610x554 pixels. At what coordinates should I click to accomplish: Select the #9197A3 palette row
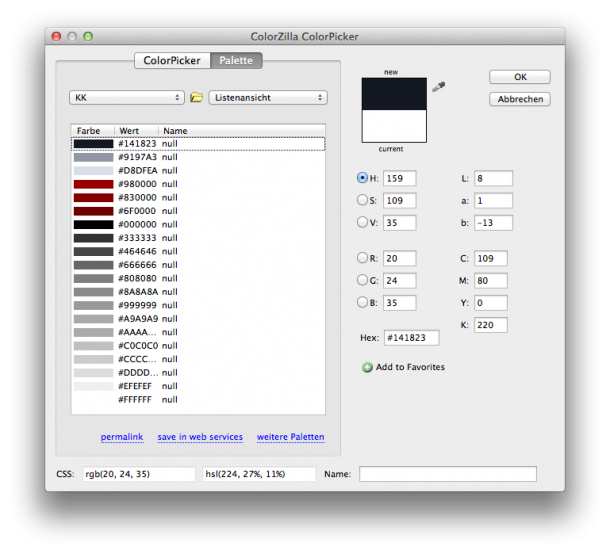point(198,157)
